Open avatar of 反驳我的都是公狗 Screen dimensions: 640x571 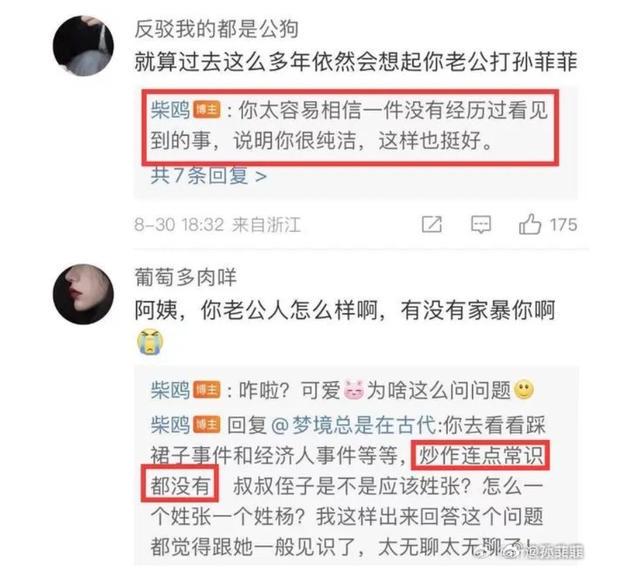83,46
